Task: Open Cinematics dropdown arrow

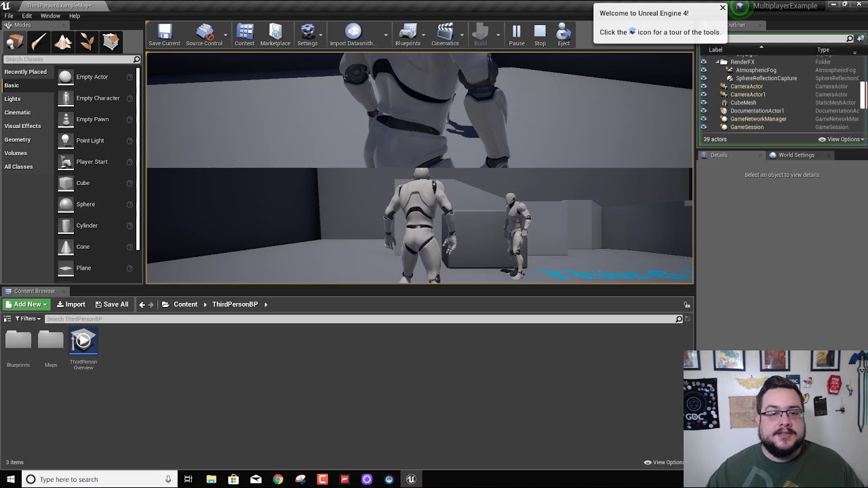Action: [462, 35]
